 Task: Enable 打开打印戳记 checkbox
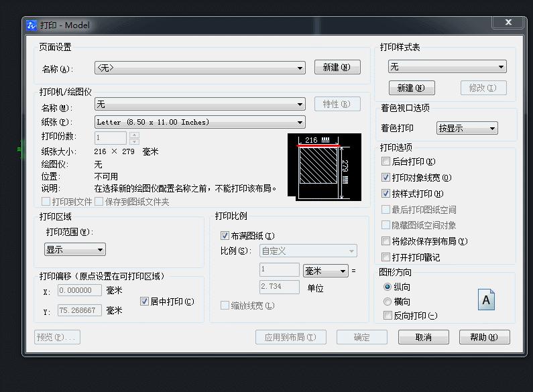coord(386,257)
